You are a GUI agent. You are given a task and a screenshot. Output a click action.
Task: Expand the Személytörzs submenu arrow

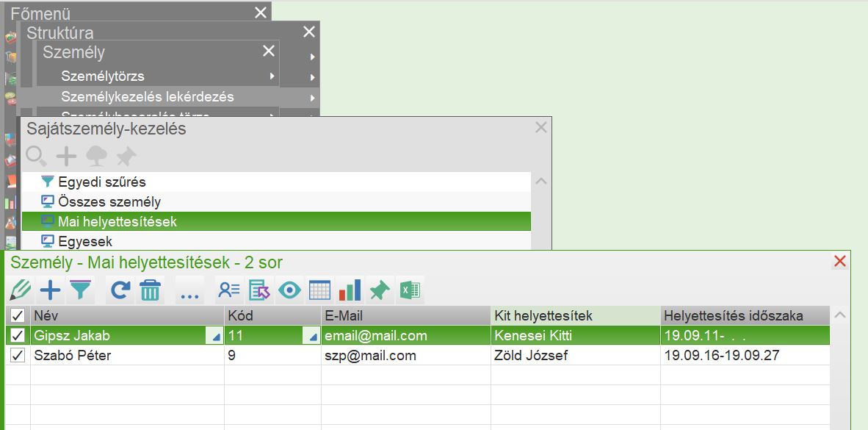click(x=272, y=76)
